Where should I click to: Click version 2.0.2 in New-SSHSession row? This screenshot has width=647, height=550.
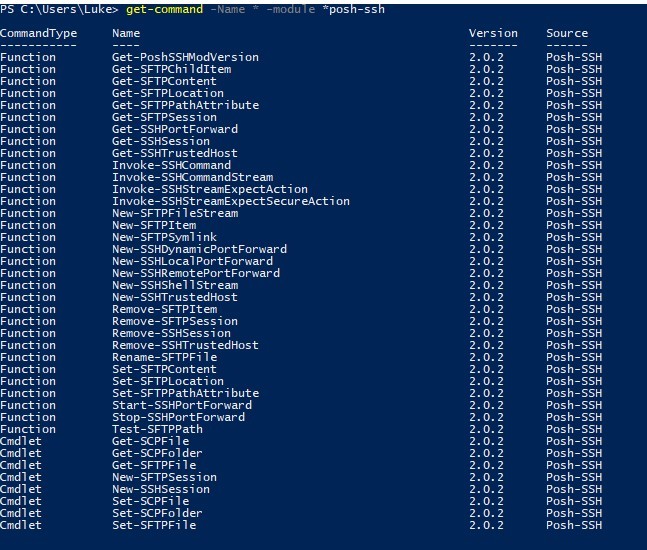pos(486,489)
